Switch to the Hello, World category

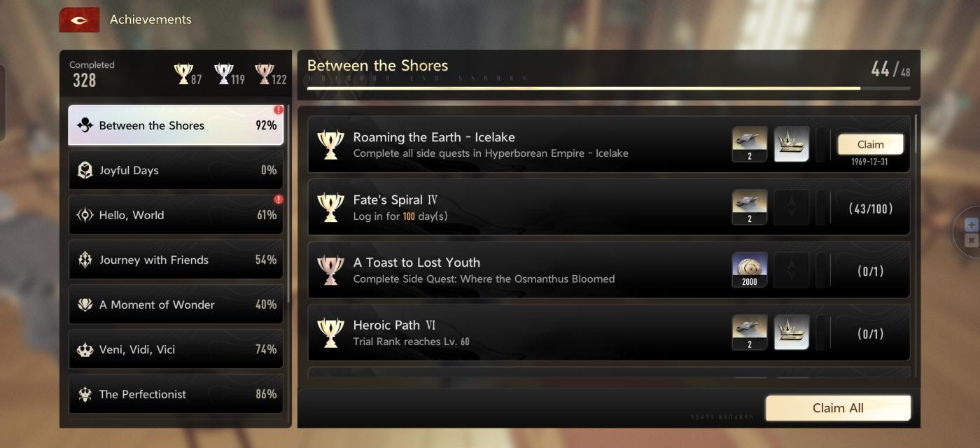[176, 215]
